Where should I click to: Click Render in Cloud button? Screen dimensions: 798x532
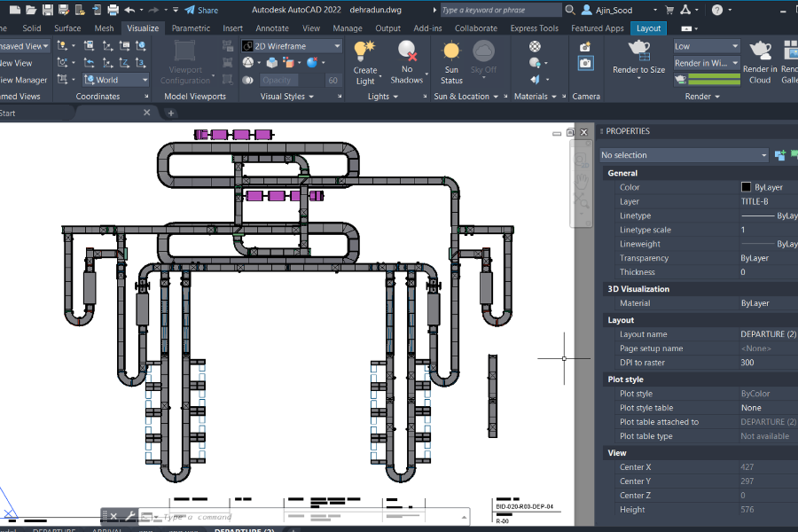click(760, 63)
